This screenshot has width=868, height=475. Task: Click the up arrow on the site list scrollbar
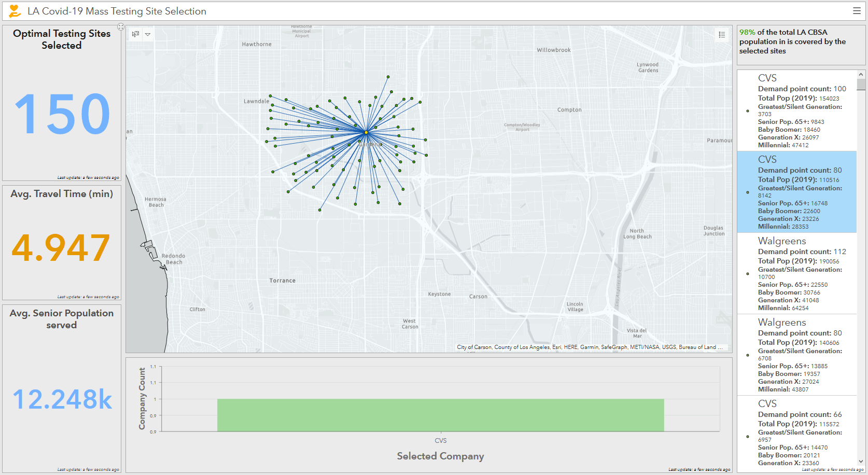tap(861, 73)
